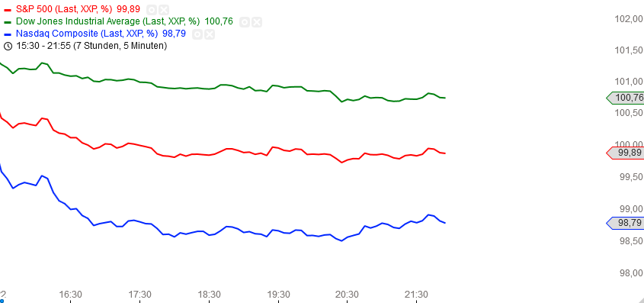The height and width of the screenshot is (303, 644).
Task: Open settings icon for Nasdaq Composite series
Action: [x=197, y=34]
